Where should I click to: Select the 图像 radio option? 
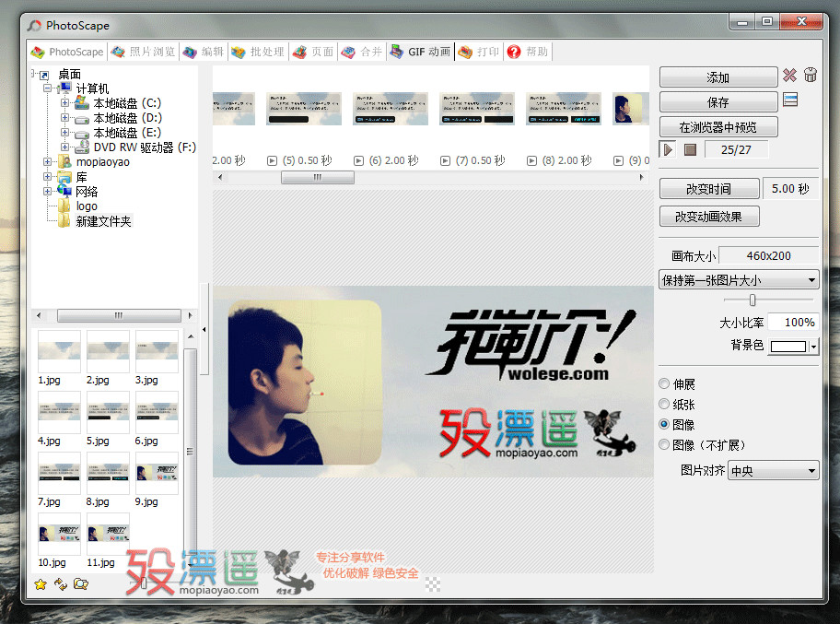(664, 425)
